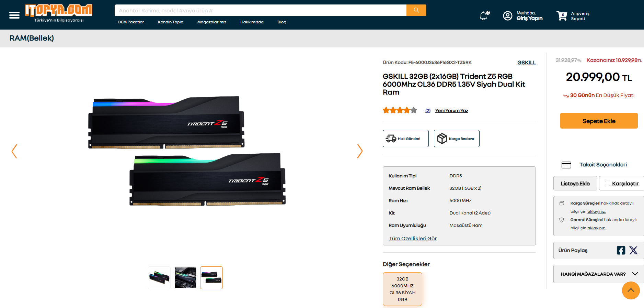This screenshot has height=308, width=644.
Task: Click the Garanti Süreçleri shield icon
Action: click(x=562, y=220)
